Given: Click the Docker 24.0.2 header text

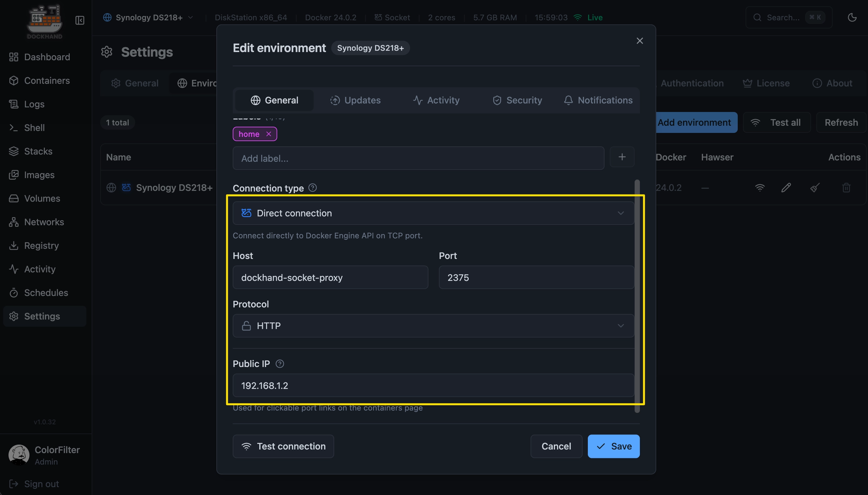Looking at the screenshot, I should (x=331, y=17).
